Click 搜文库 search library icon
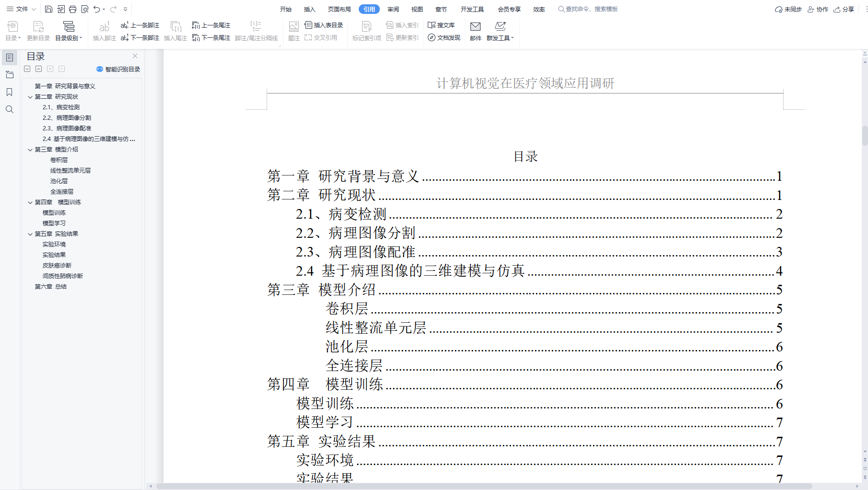Image resolution: width=868 pixels, height=490 pixels. click(x=441, y=25)
